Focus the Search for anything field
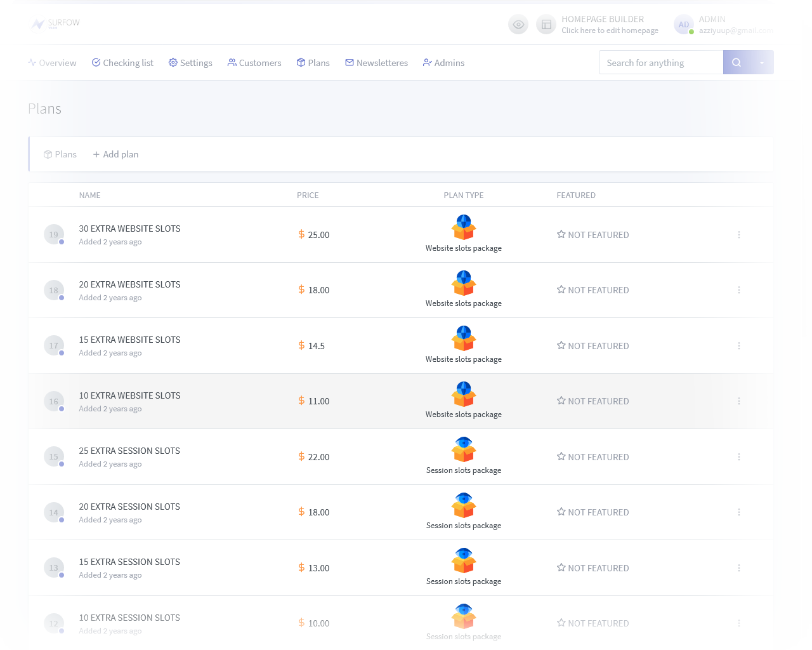Screen dimensions: 812x650 click(661, 62)
